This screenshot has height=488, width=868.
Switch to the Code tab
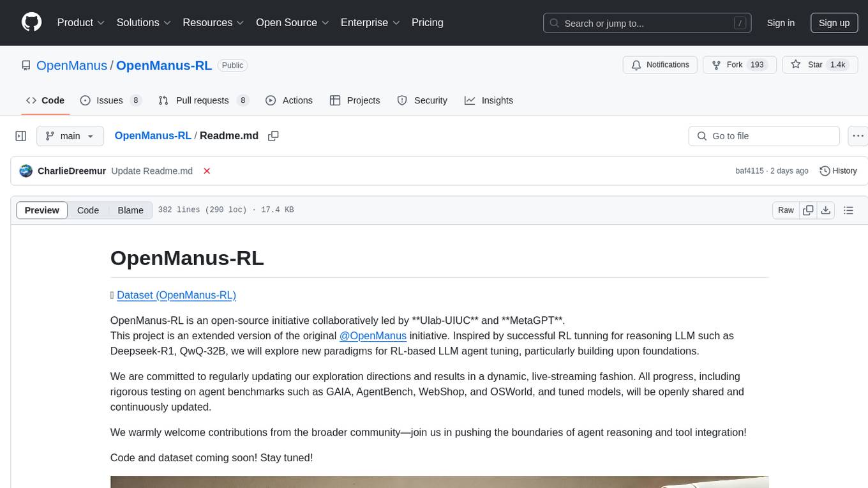point(45,100)
